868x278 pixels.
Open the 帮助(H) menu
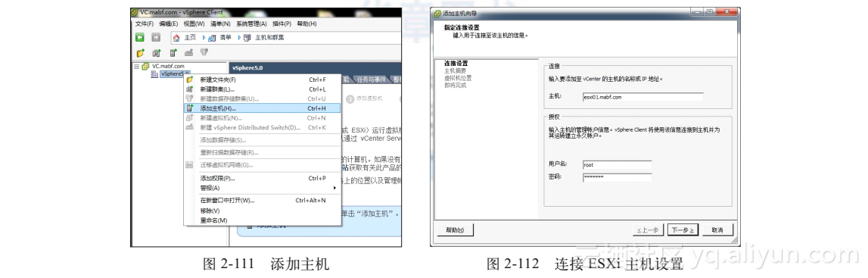tap(306, 23)
